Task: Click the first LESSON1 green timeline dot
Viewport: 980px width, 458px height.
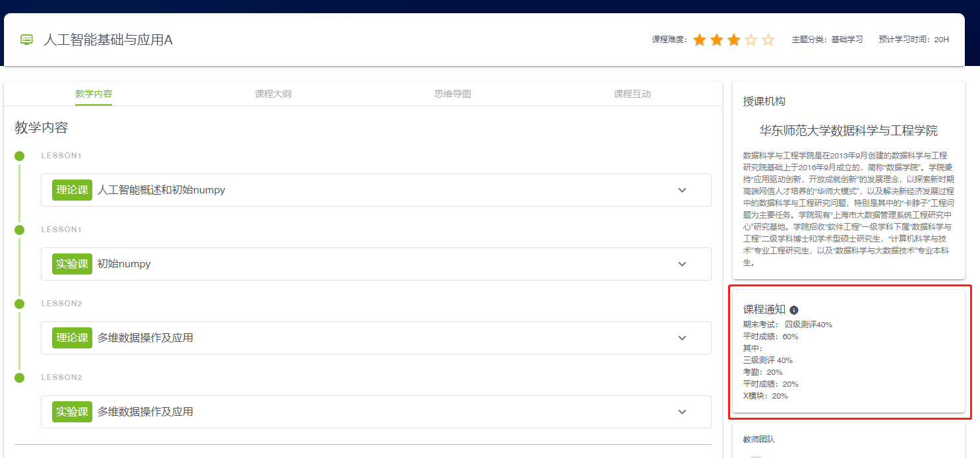Action: coord(20,156)
